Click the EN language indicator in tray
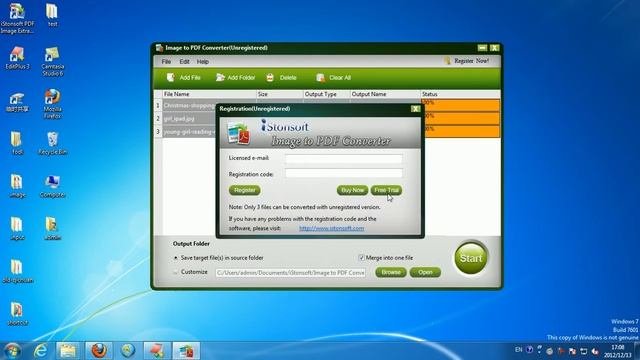This screenshot has width=640, height=360. click(518, 350)
